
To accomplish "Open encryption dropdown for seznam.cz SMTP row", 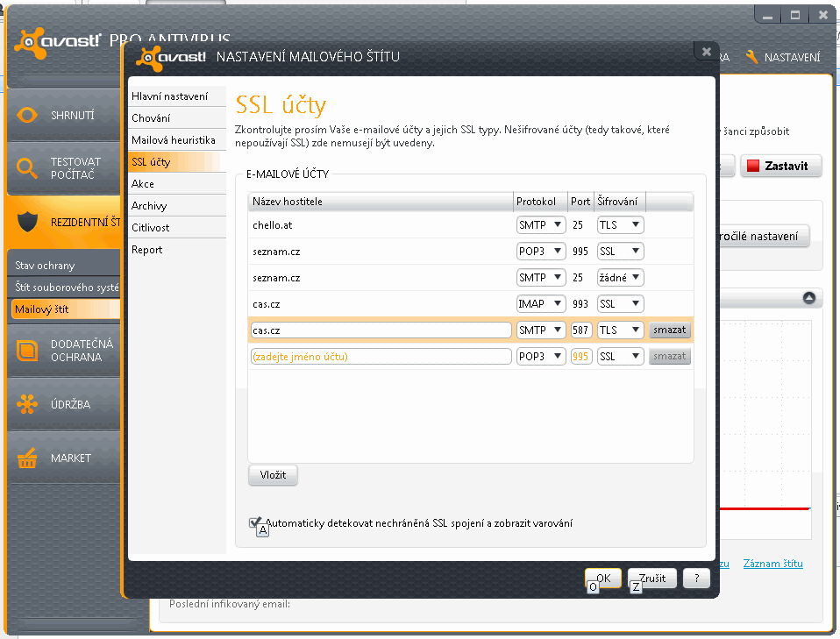I will pyautogui.click(x=620, y=278).
